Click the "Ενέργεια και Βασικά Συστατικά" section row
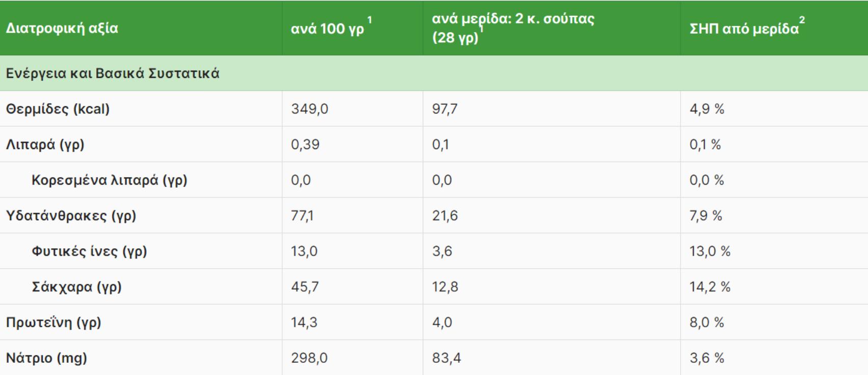 [113, 73]
